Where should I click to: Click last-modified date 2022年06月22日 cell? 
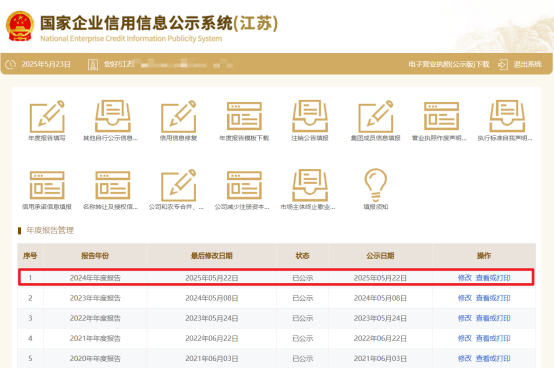[212, 338]
